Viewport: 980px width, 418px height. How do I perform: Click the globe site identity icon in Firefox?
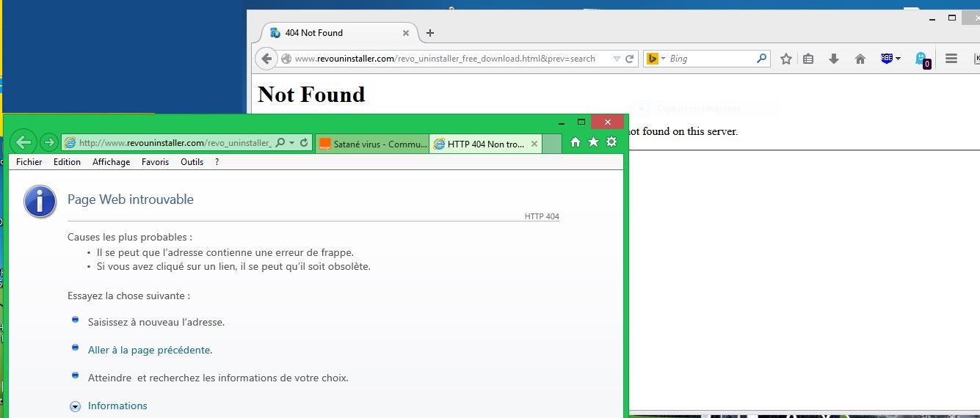point(286,59)
